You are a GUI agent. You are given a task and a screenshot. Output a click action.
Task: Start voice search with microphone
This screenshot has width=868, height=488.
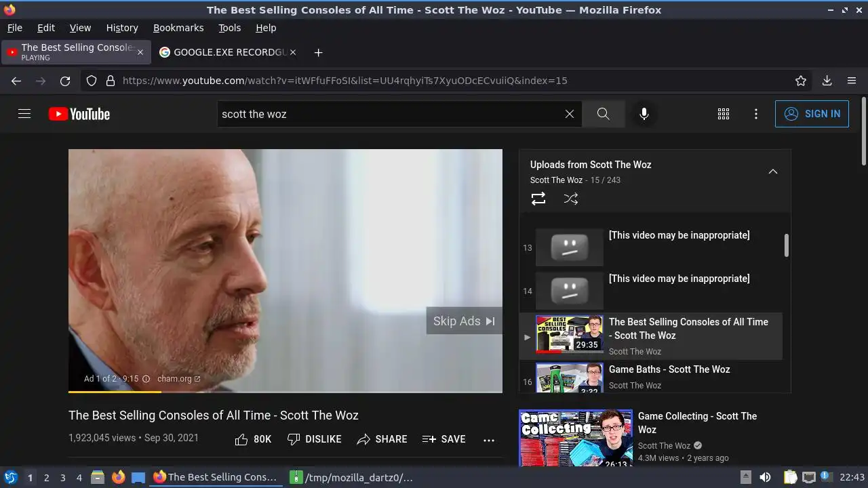pyautogui.click(x=644, y=114)
